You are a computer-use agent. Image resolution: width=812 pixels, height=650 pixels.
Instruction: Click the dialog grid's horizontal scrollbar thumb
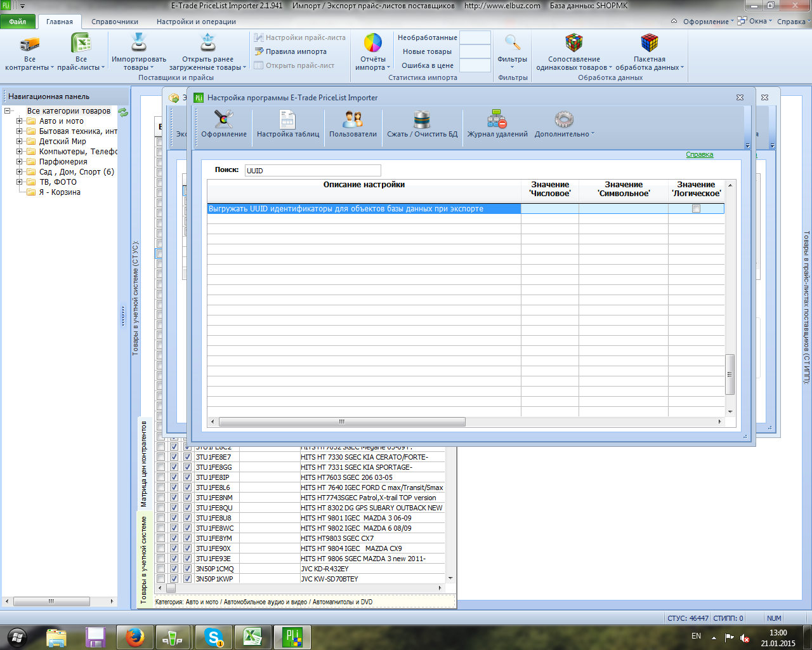(x=342, y=421)
